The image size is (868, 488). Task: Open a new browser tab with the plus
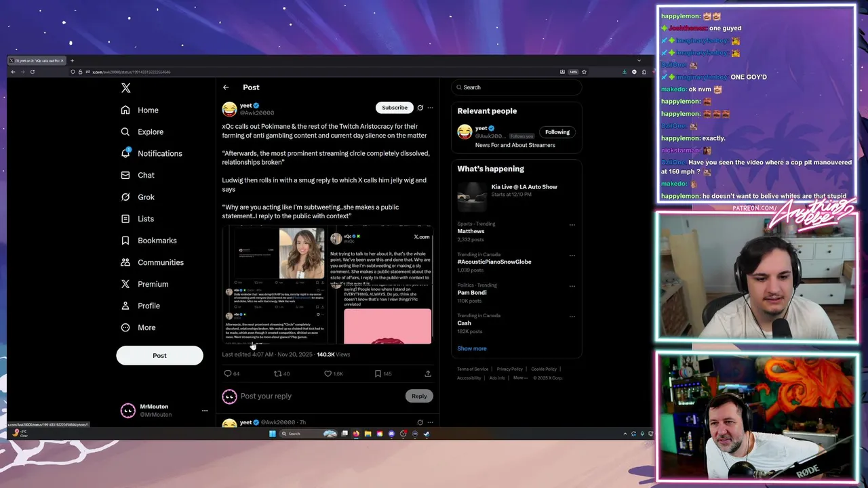pos(72,61)
